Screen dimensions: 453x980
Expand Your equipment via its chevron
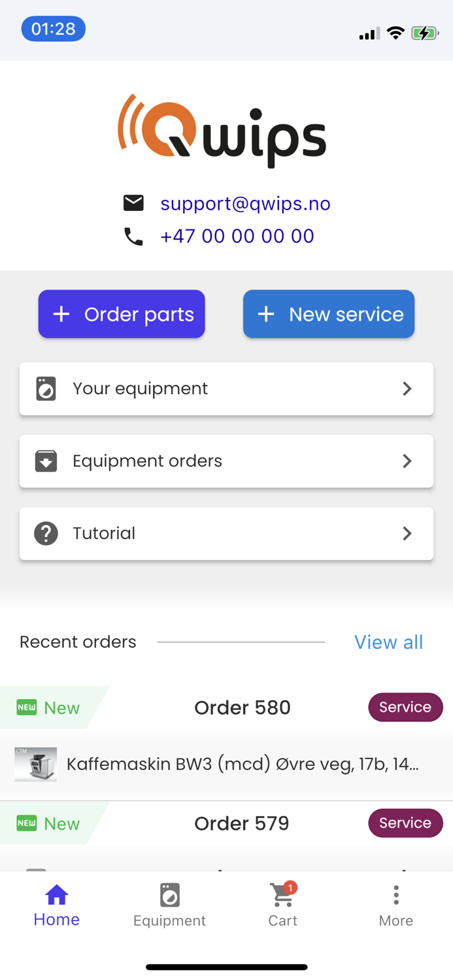[407, 388]
